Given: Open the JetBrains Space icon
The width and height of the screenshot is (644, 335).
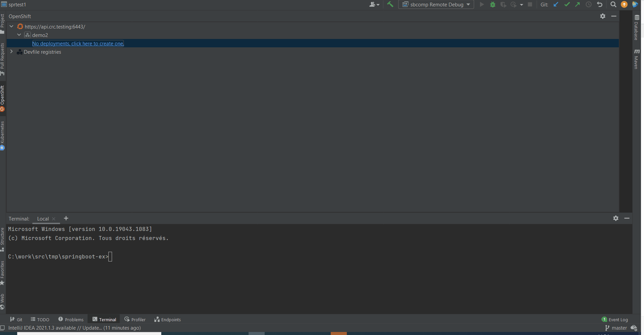Looking at the screenshot, I should (635, 4).
